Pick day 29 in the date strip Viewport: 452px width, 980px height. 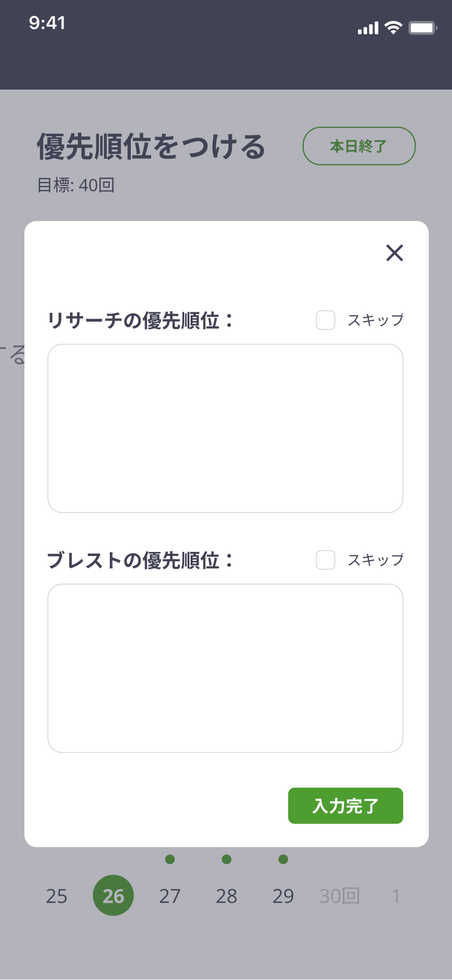click(x=283, y=896)
